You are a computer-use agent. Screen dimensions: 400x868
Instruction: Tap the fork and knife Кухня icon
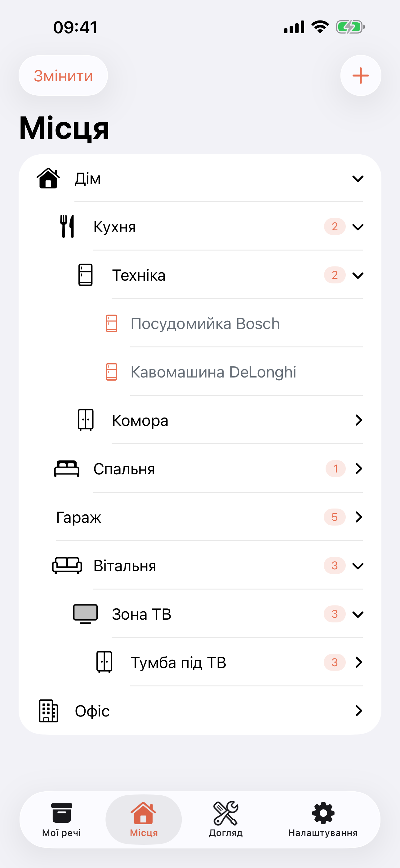point(67,226)
